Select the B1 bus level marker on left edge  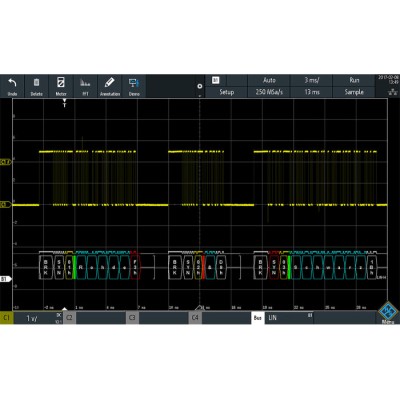point(5,279)
